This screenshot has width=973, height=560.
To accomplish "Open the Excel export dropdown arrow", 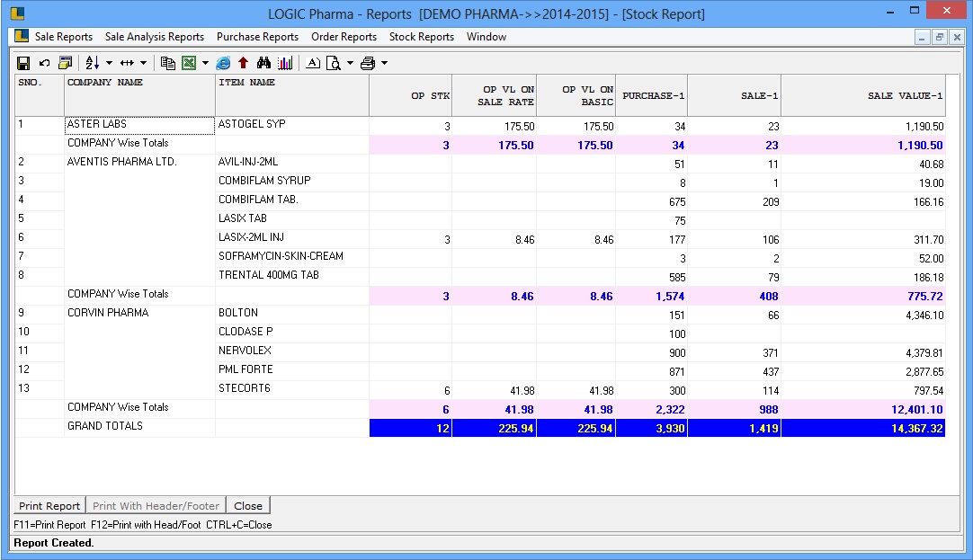I will pos(205,63).
